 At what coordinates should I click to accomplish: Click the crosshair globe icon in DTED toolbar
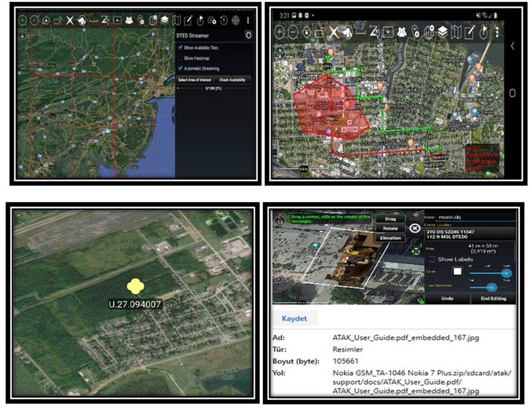coord(236,20)
